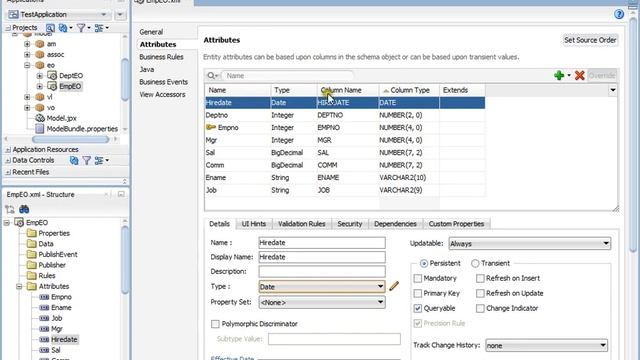Enable Refresh on Update checkbox
This screenshot has width=640, height=360.
480,293
